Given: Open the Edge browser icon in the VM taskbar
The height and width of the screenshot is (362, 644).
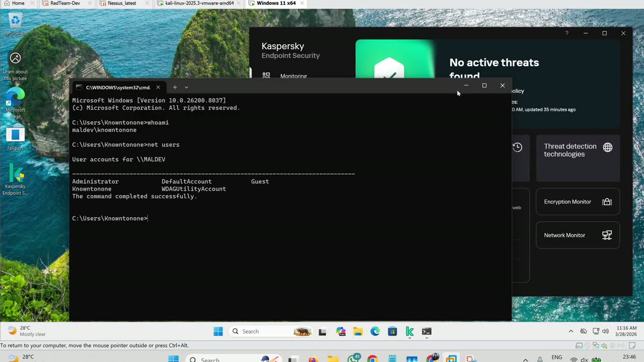Looking at the screenshot, I should point(375,331).
